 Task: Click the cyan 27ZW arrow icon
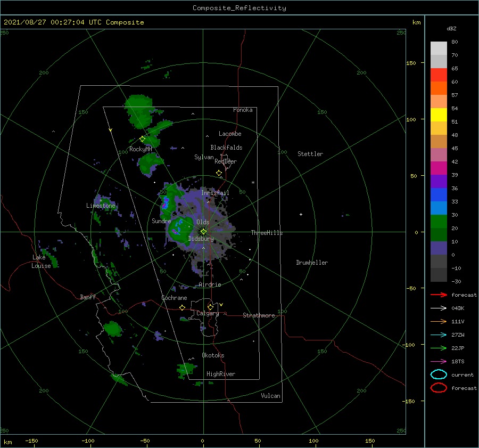[439, 335]
